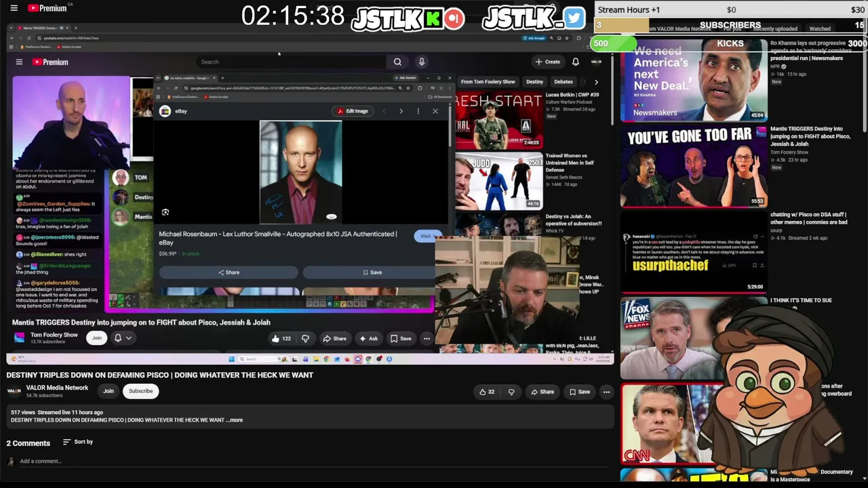Open the account avatar in YouTube header
The width and height of the screenshot is (868, 488).
point(596,62)
